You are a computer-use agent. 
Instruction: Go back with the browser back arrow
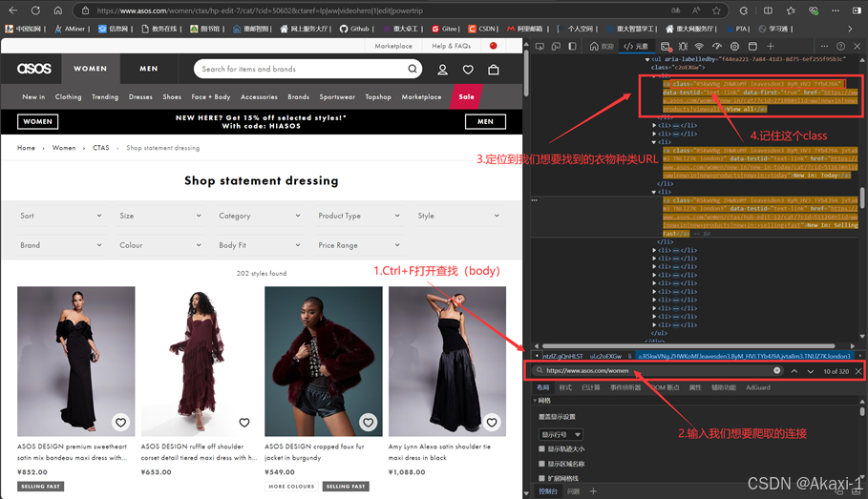12,10
